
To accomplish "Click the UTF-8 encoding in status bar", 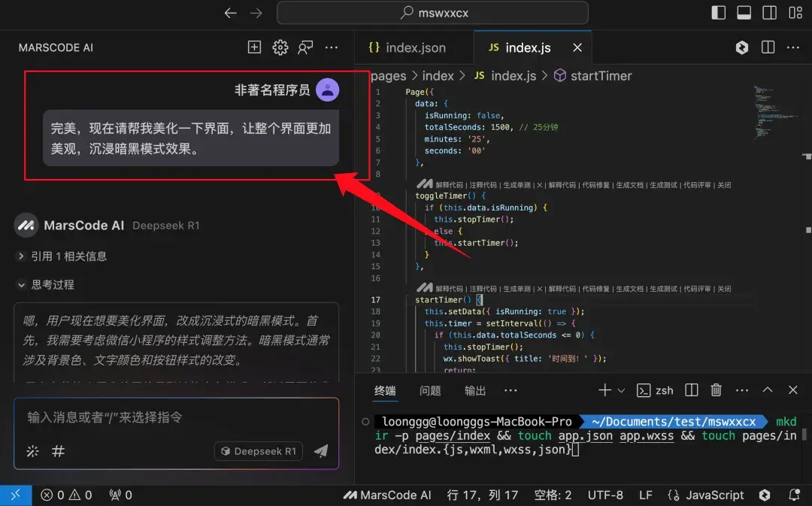I will pos(606,495).
